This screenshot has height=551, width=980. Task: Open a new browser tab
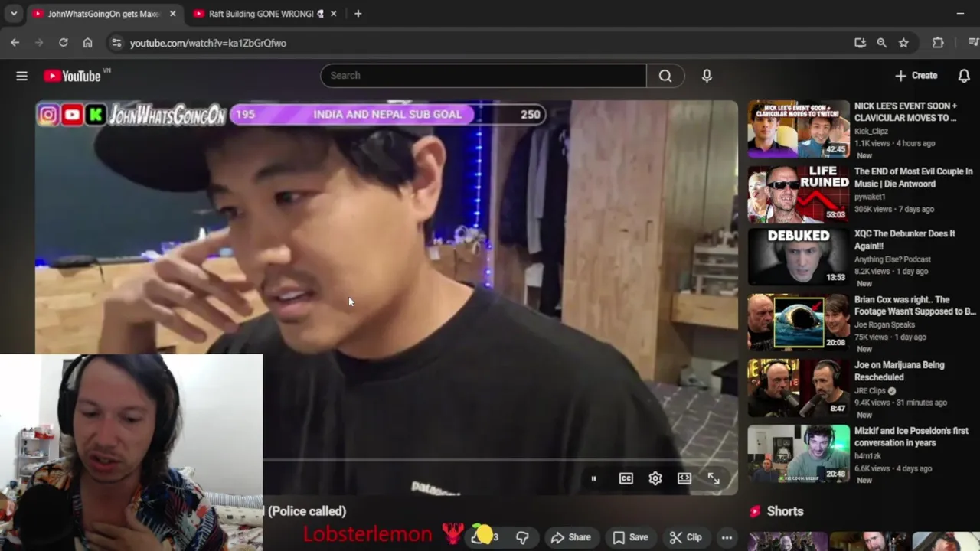tap(358, 14)
